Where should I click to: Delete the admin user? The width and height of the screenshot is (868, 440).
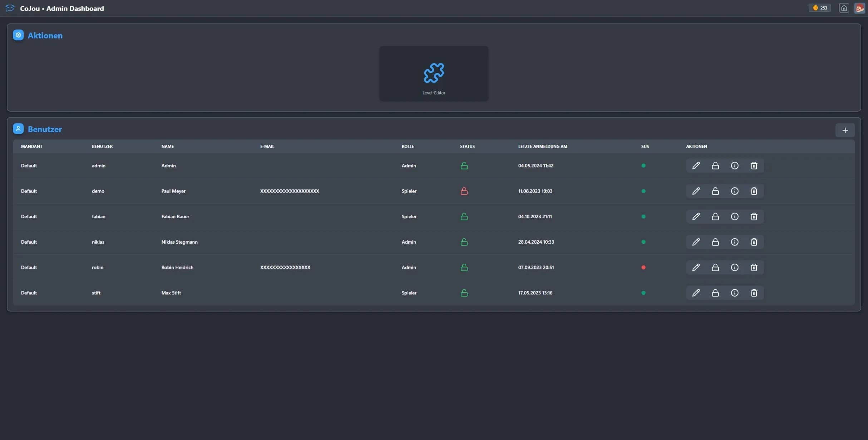754,166
